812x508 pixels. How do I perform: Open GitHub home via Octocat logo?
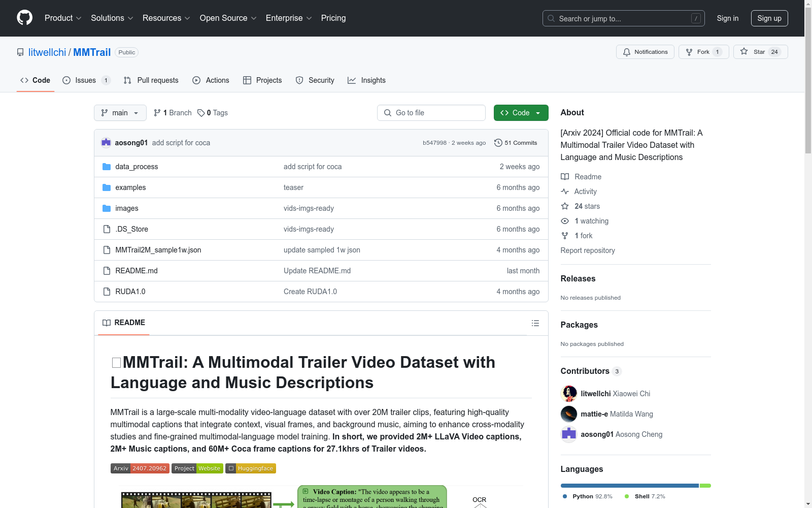pyautogui.click(x=24, y=18)
